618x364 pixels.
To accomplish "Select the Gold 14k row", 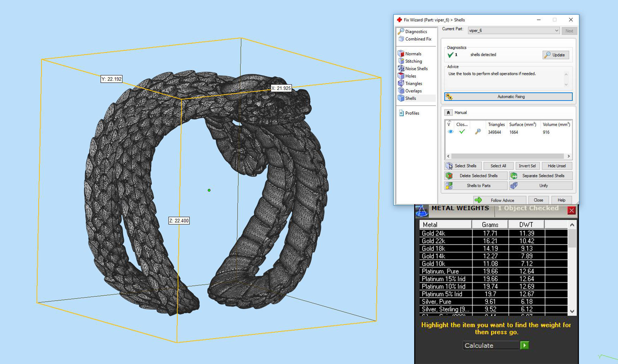I will point(493,256).
